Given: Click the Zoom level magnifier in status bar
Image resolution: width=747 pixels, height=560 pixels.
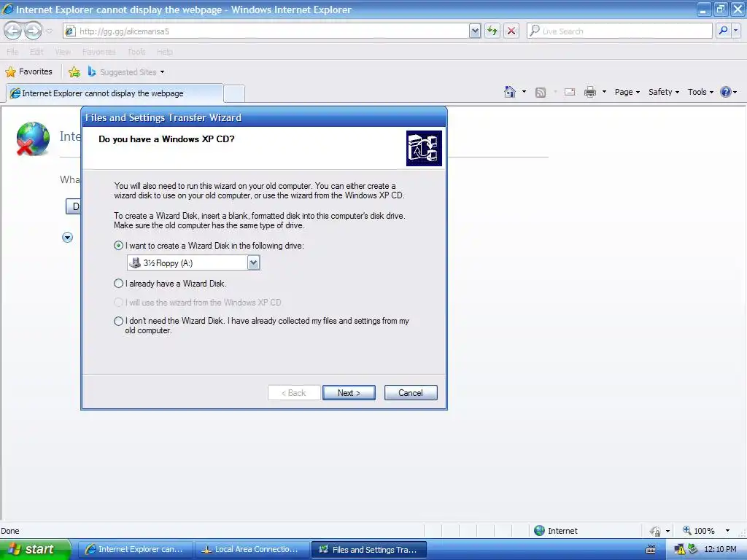Looking at the screenshot, I should click(687, 530).
